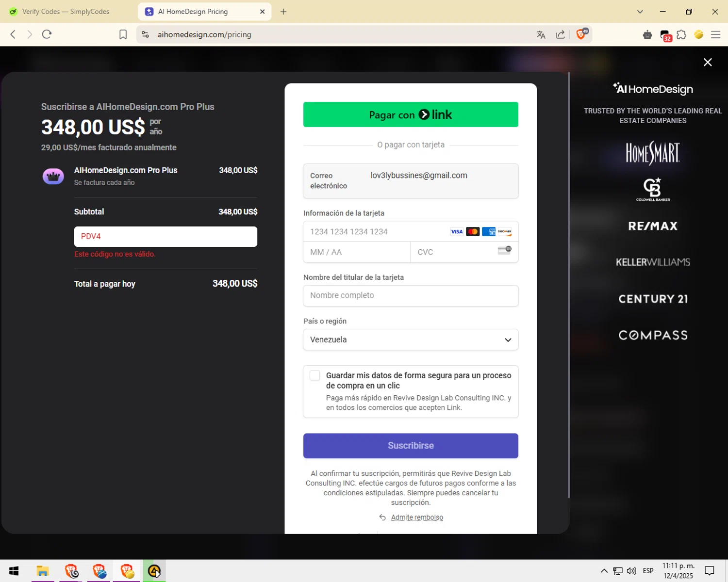Viewport: 728px width, 582px height.
Task: Open Brave Shields lion icon
Action: tap(581, 34)
